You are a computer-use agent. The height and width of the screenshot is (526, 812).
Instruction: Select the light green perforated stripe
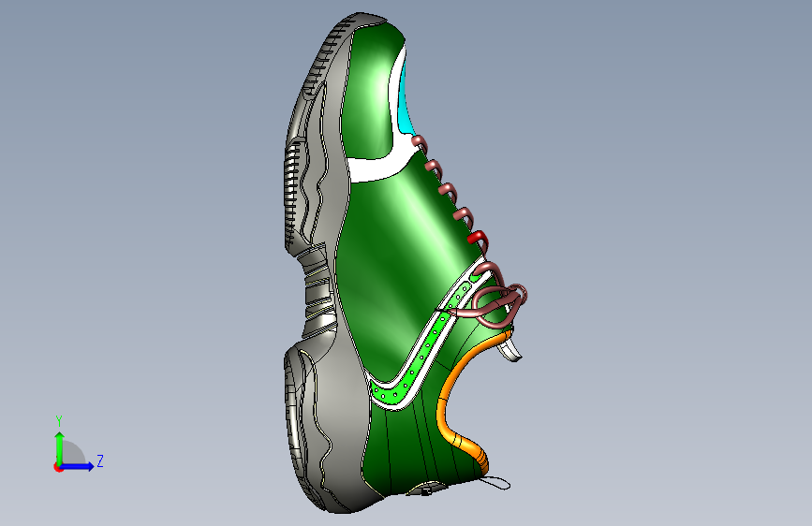coord(427,344)
